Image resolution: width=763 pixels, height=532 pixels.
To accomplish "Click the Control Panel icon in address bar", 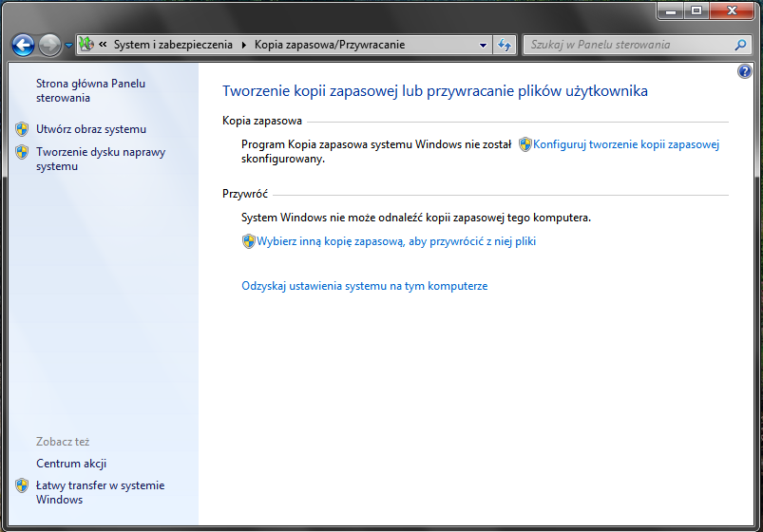I will click(86, 45).
